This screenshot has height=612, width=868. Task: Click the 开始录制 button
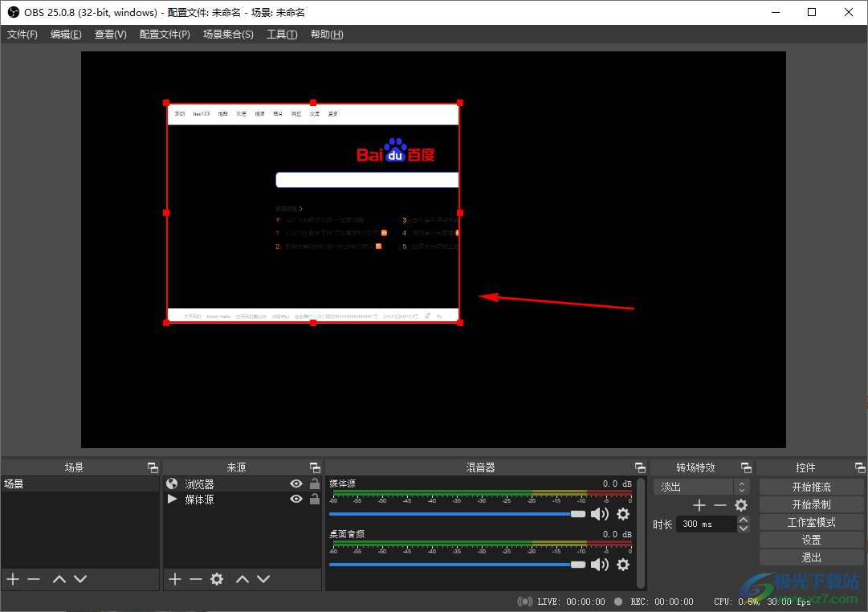[x=811, y=504]
